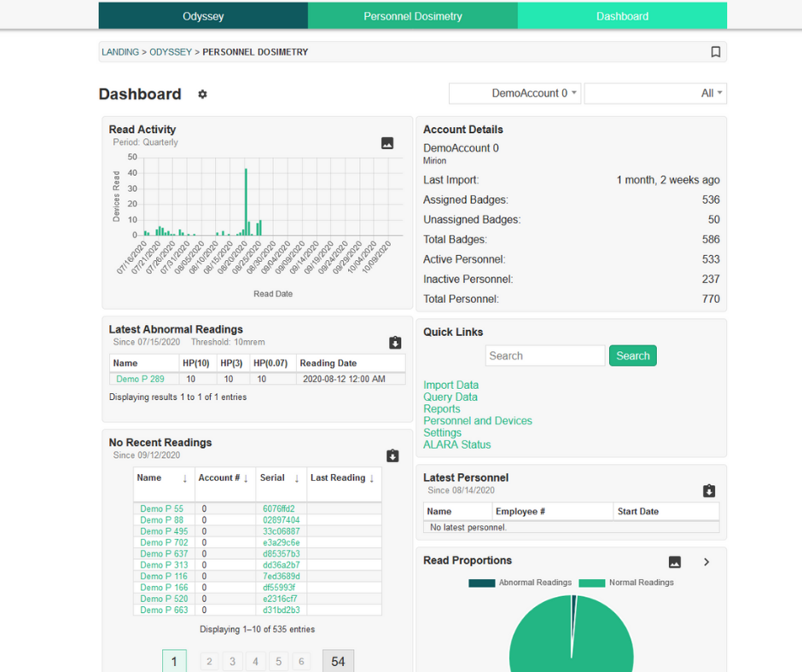Download No Recent Readings data
The height and width of the screenshot is (672, 802).
[392, 455]
